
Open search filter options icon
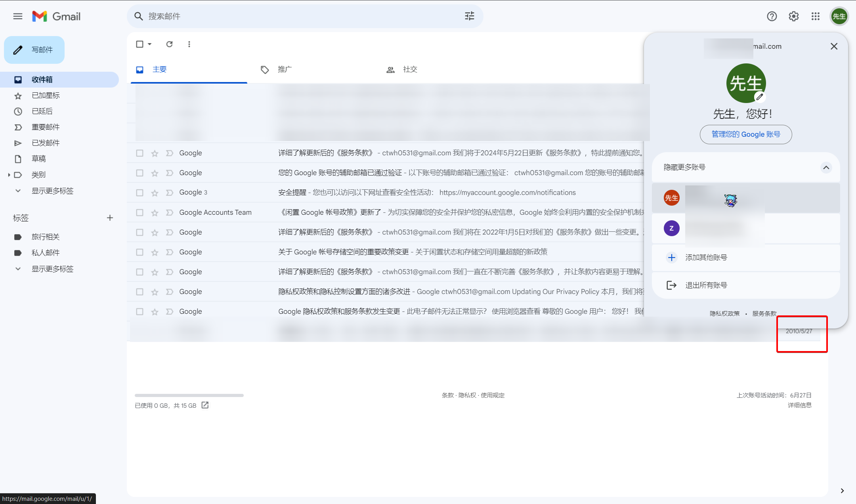(x=470, y=16)
